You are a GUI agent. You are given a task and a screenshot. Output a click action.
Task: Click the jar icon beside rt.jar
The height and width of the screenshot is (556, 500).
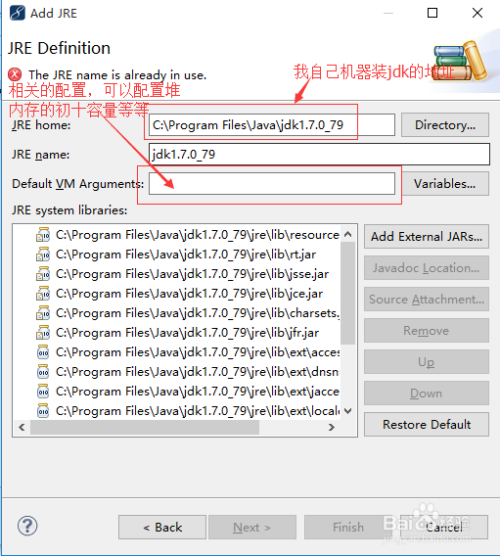(x=43, y=254)
